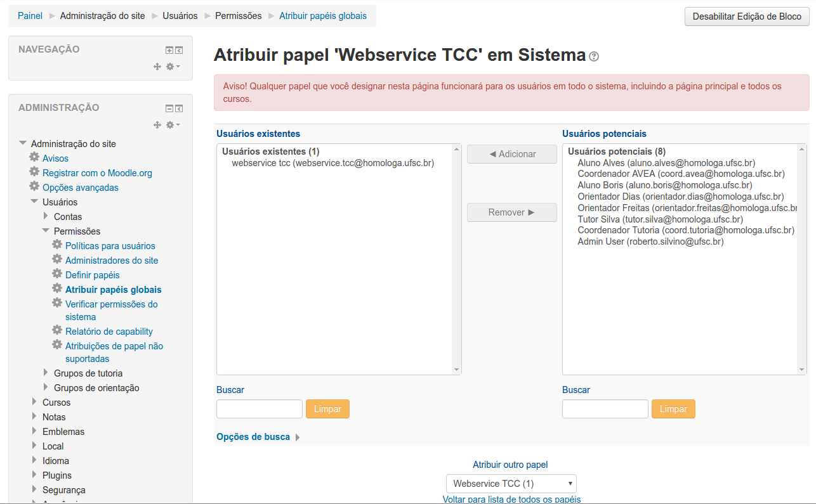Click Desabilitar Edição de Bloco button
Viewport: 816px width, 504px height.
pyautogui.click(x=747, y=16)
